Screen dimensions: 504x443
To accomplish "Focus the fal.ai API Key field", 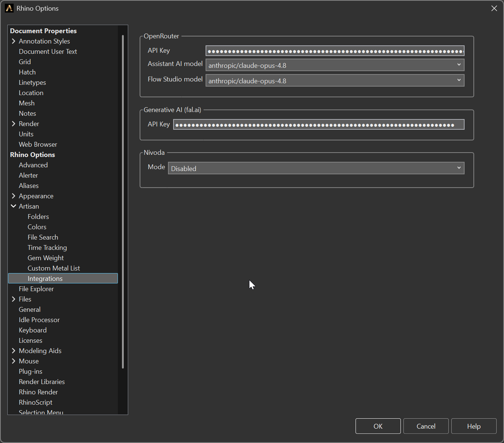I will pos(319,125).
